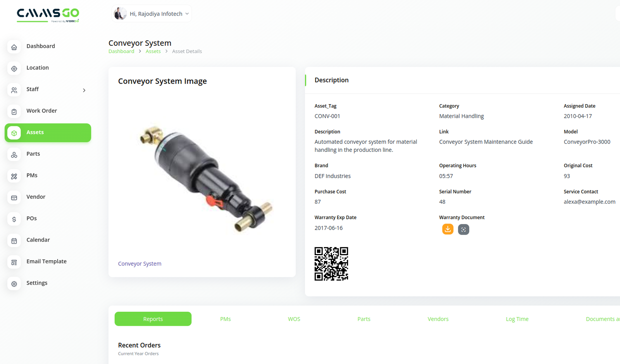Download the warranty document orange icon
620x364 pixels.
(448, 229)
